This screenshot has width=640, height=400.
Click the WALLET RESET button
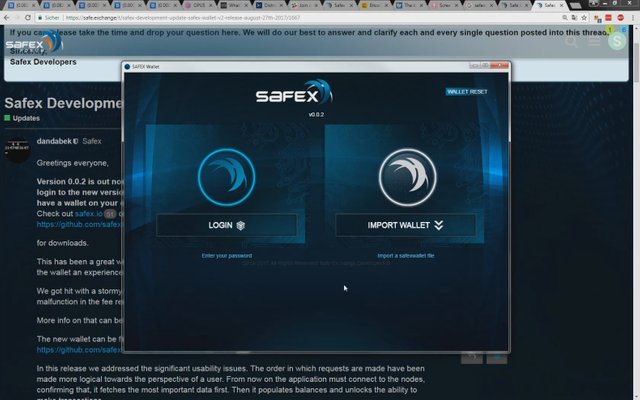coord(467,92)
